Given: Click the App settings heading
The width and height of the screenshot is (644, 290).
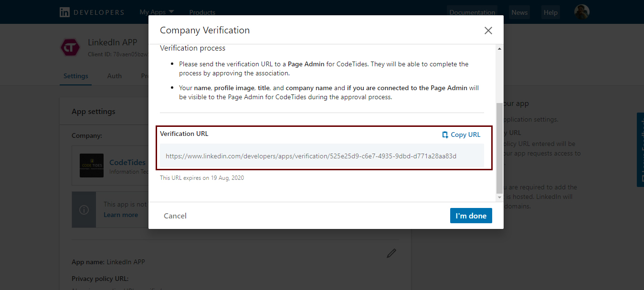Looking at the screenshot, I should pos(94,111).
